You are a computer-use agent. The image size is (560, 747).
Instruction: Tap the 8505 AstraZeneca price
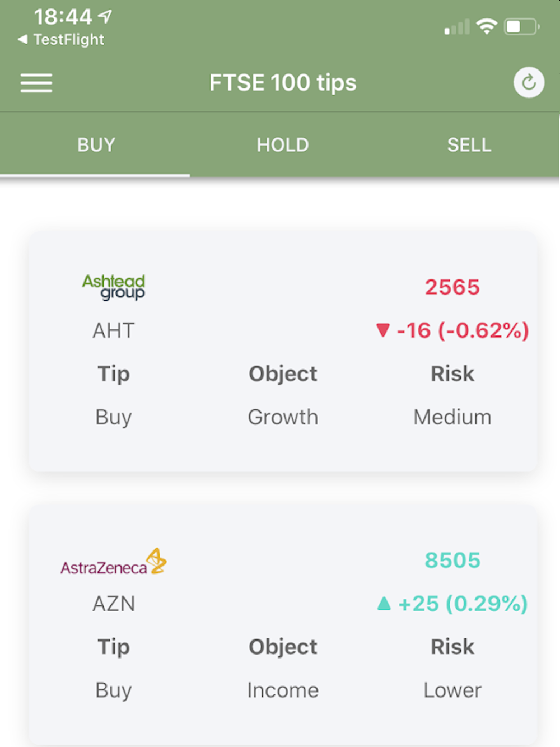pyautogui.click(x=452, y=561)
